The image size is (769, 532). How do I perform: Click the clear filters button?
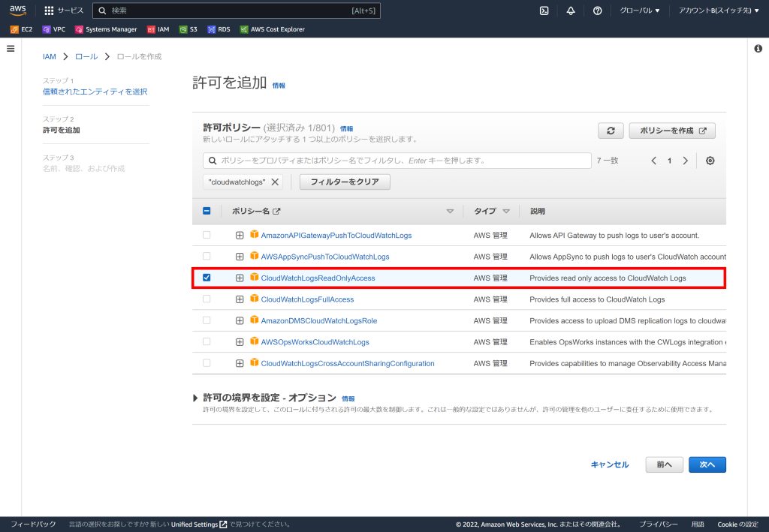tap(345, 182)
